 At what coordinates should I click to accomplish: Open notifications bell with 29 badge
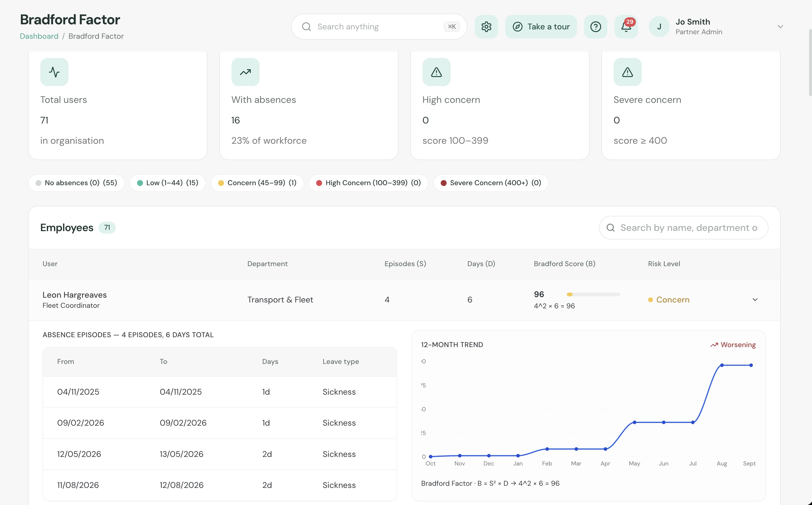[x=626, y=27]
